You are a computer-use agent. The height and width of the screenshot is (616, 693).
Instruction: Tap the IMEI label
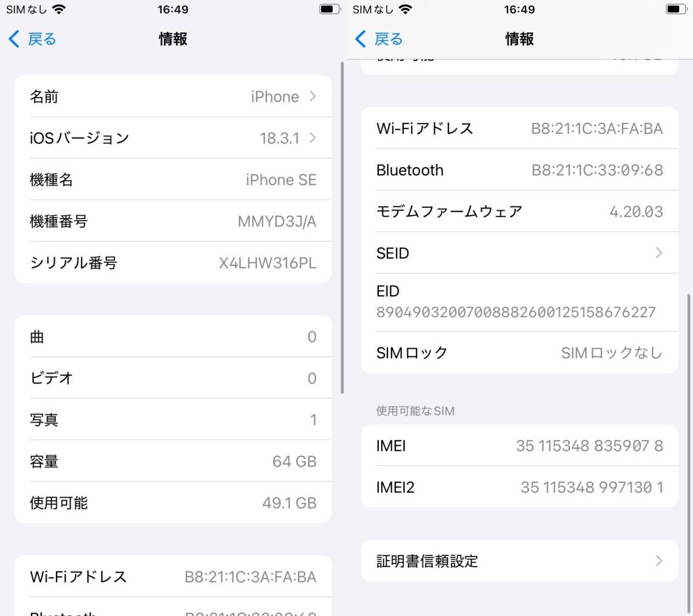pyautogui.click(x=391, y=446)
